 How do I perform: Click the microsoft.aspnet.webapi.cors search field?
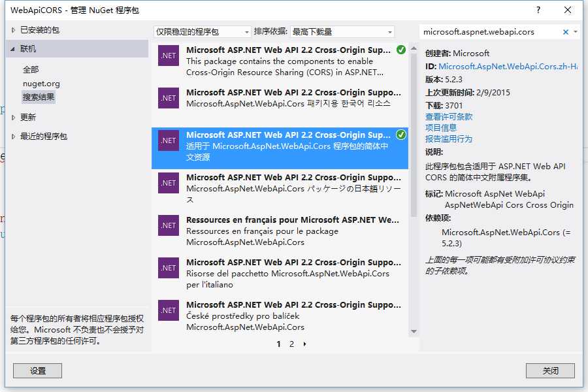pos(490,32)
